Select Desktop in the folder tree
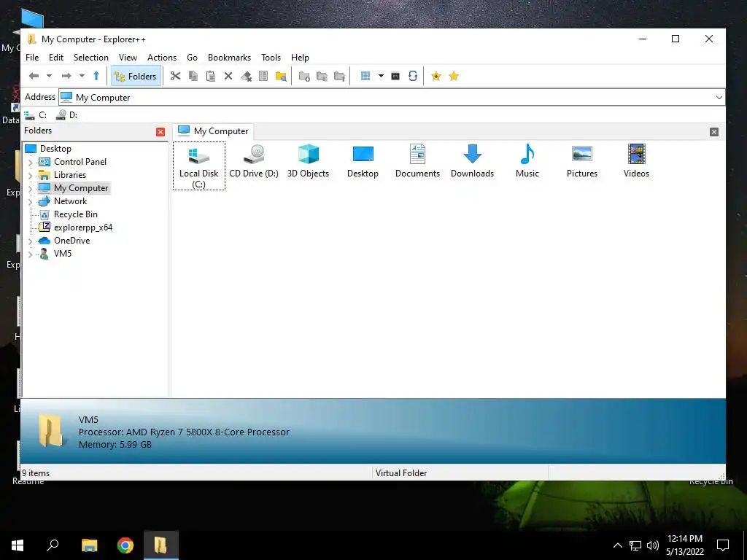 tap(55, 149)
